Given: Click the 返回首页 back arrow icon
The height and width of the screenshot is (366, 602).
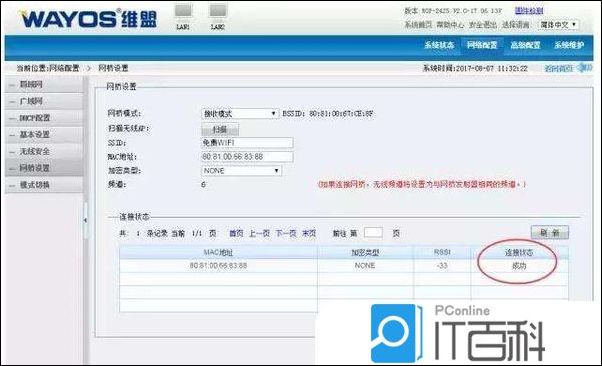Looking at the screenshot, I should pos(585,68).
